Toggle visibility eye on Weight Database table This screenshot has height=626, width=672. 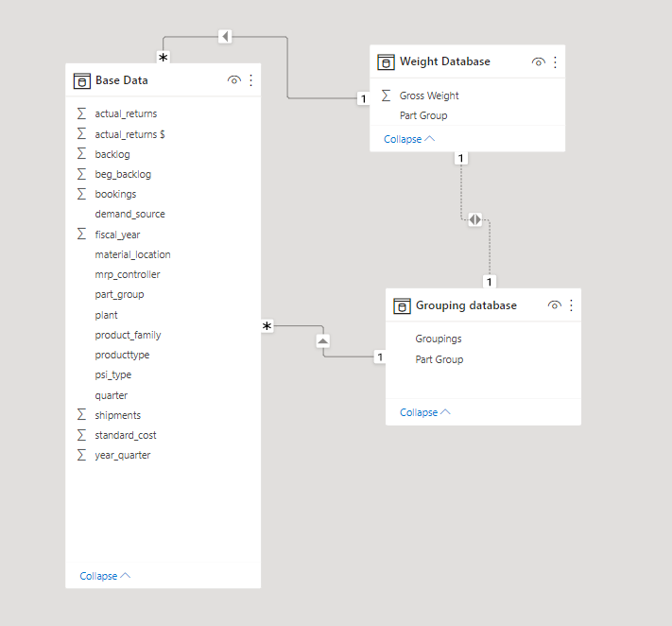pyautogui.click(x=539, y=61)
